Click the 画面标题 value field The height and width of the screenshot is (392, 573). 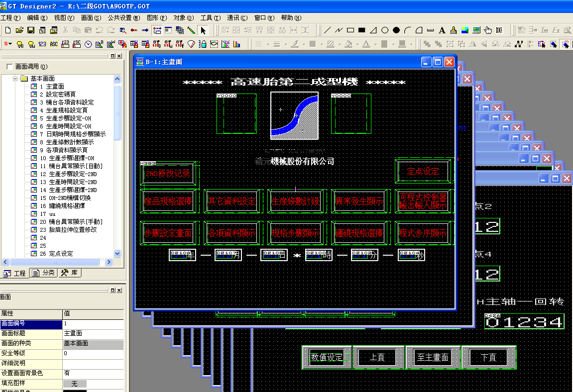(x=93, y=333)
